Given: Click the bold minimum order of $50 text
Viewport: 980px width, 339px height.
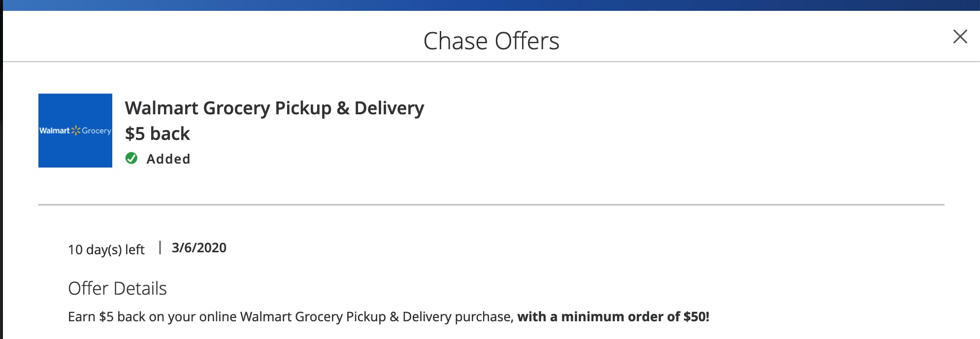Looking at the screenshot, I should tap(613, 316).
